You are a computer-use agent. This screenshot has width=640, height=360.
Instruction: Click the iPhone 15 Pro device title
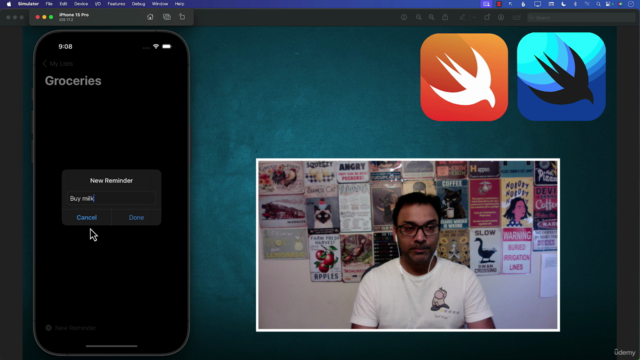coord(74,15)
